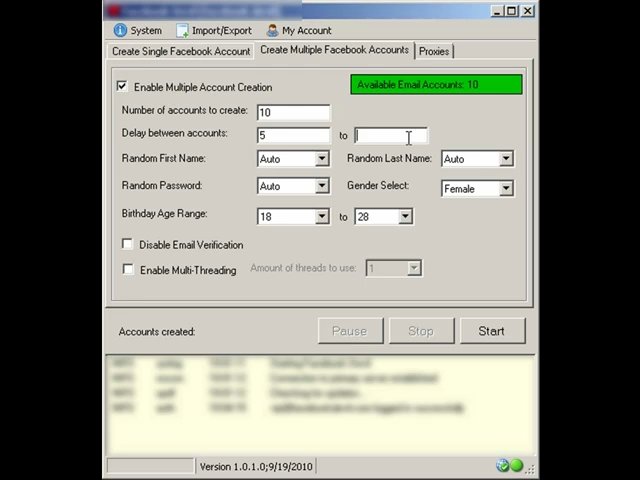The image size is (640, 480).
Task: Close the application window
Action: coord(528,11)
